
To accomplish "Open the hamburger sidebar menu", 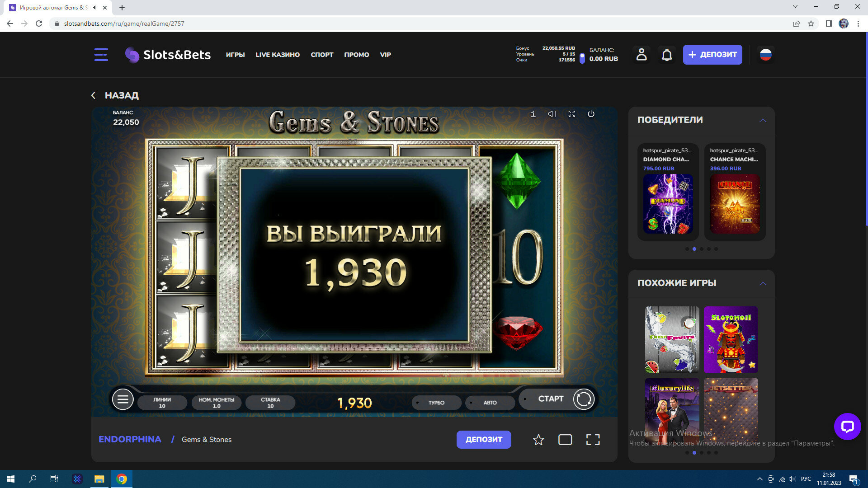I will tap(101, 55).
